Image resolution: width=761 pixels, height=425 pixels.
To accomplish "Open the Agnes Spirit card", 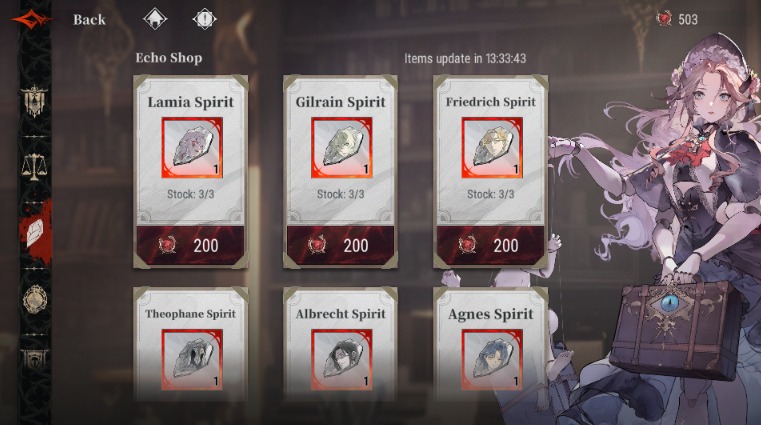I will [490, 344].
